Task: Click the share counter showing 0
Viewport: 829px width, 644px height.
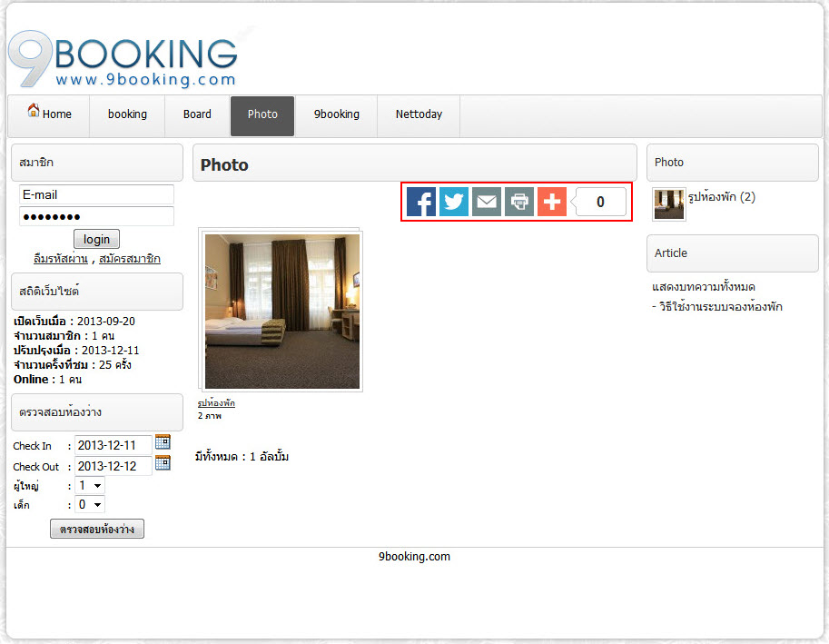Action: coord(600,202)
